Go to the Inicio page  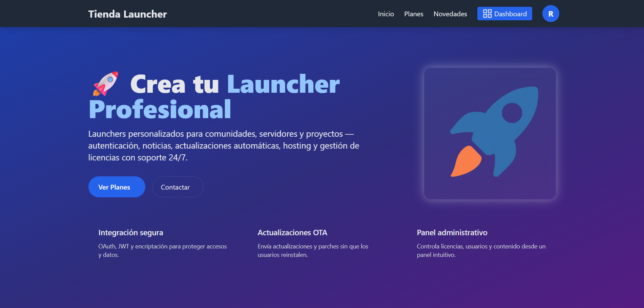pos(386,14)
